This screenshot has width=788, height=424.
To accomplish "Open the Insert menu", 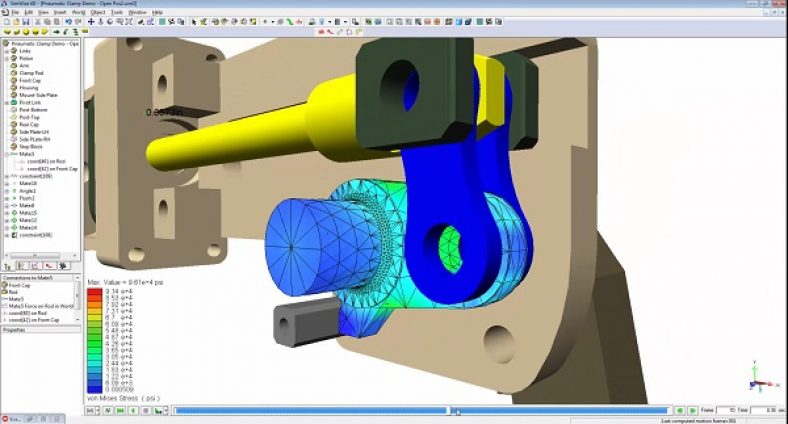I will [60, 12].
